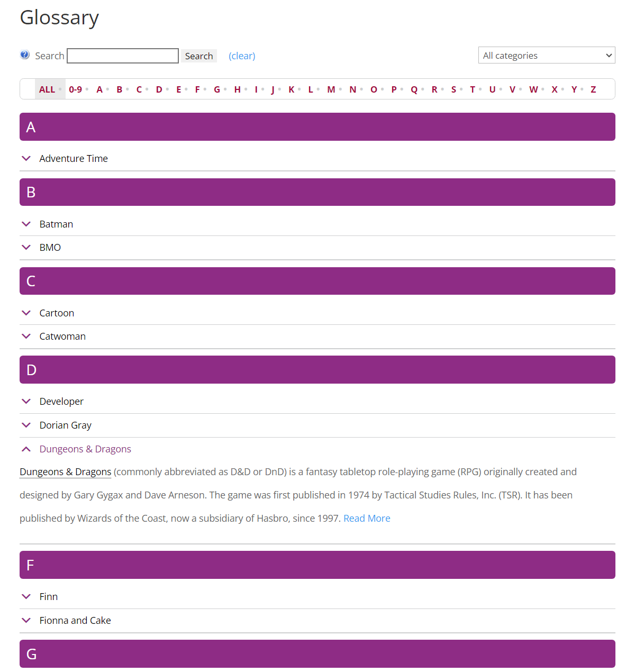Filter glossary by letter M
Viewport: 635px width, 672px height.
point(331,89)
